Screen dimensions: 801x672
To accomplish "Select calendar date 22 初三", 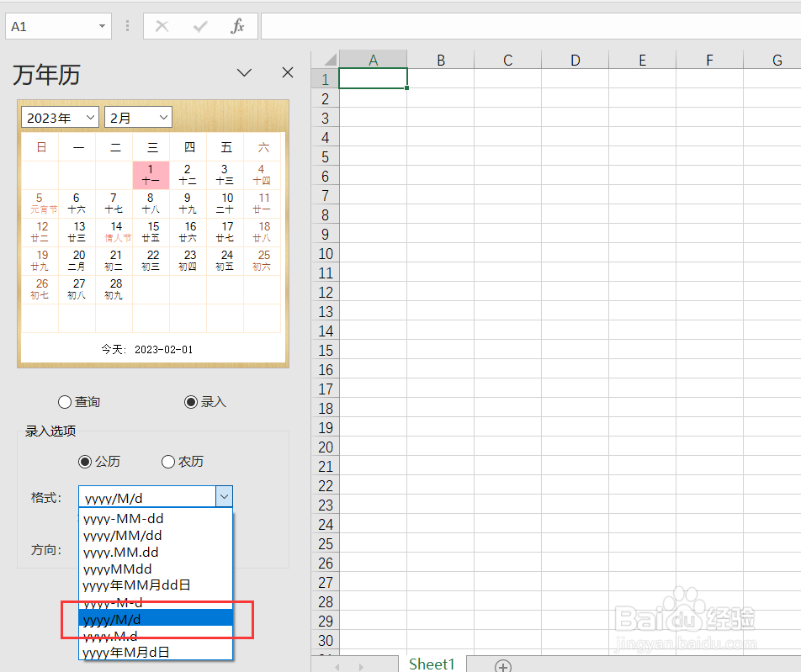I will point(151,261).
